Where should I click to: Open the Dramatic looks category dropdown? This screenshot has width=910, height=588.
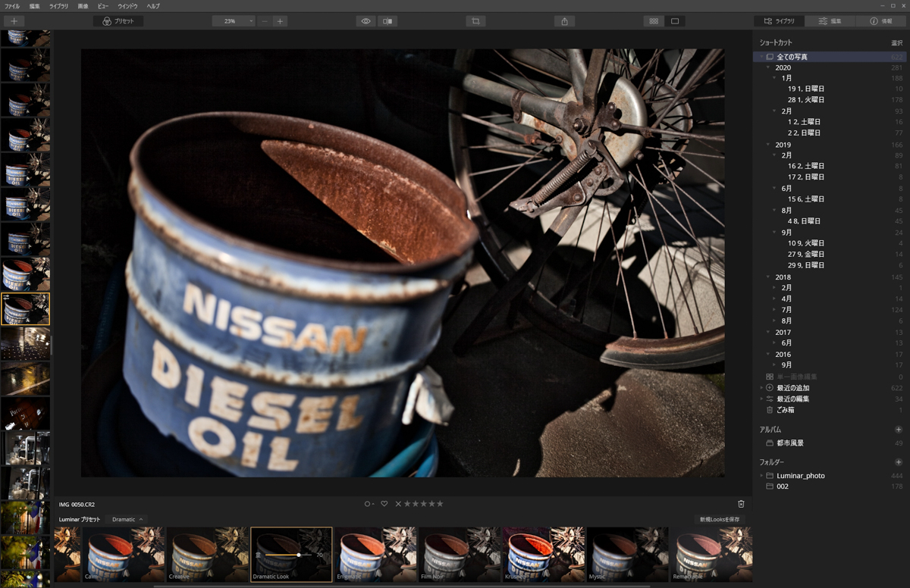127,520
